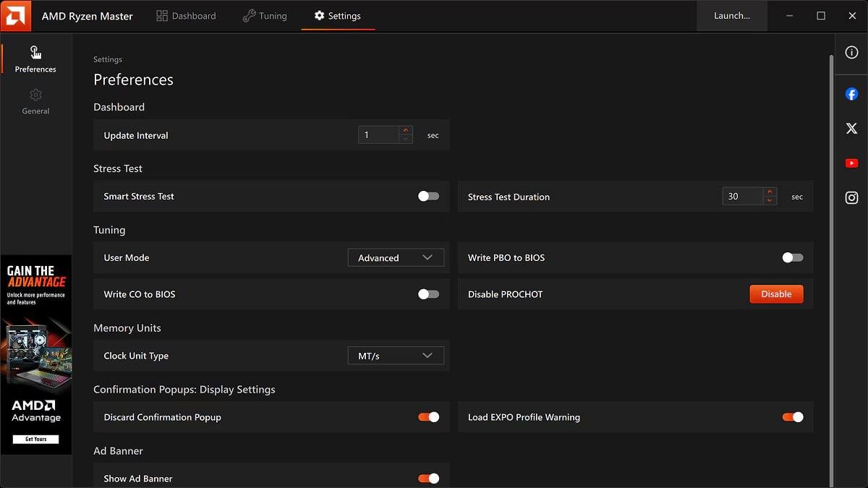Click the Stress Test Duration value field
Screen dimensions: 868x488
(742, 196)
